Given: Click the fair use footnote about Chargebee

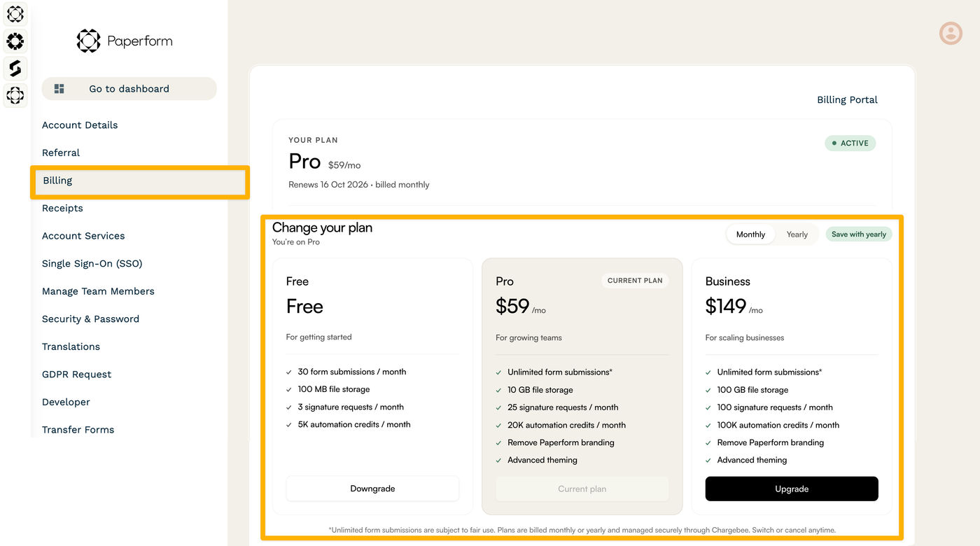Looking at the screenshot, I should (x=582, y=530).
